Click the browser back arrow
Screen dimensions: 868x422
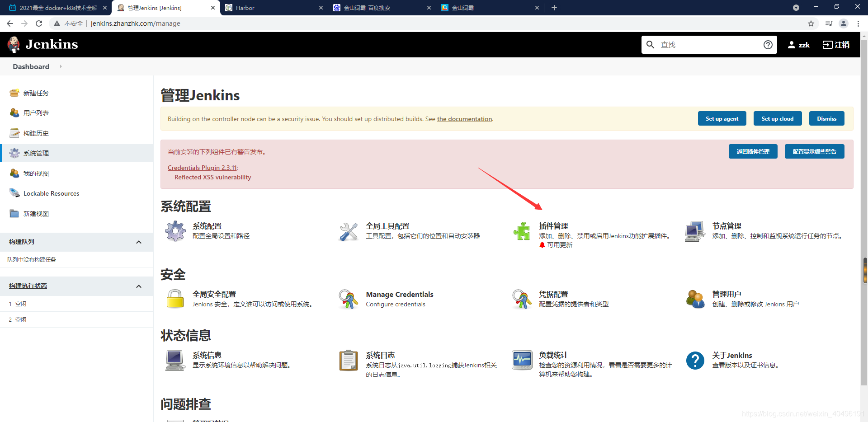coord(10,23)
